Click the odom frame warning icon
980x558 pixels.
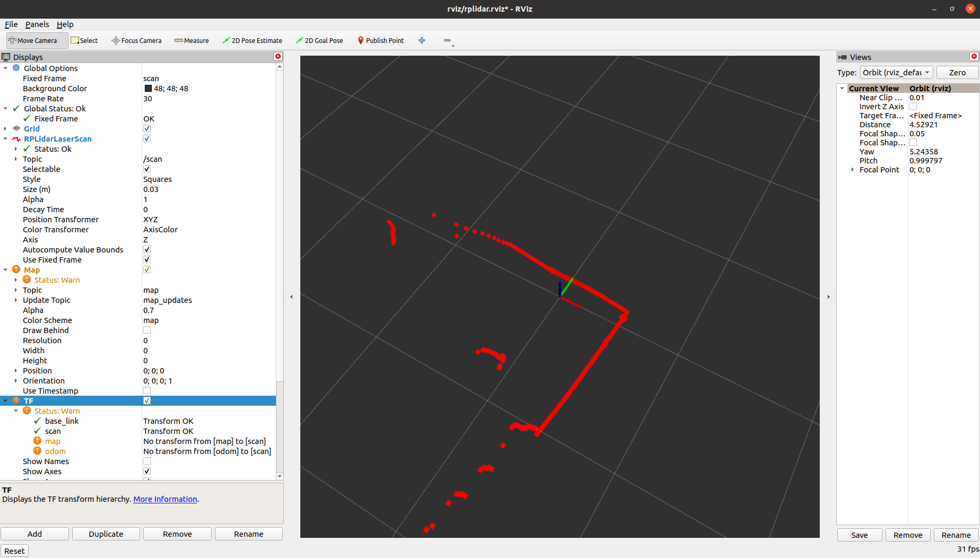[37, 451]
